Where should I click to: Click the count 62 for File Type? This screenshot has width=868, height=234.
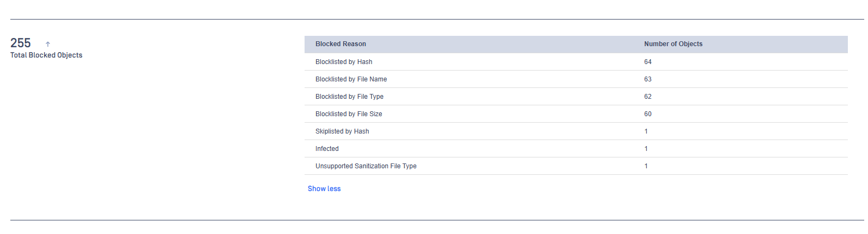click(x=648, y=97)
